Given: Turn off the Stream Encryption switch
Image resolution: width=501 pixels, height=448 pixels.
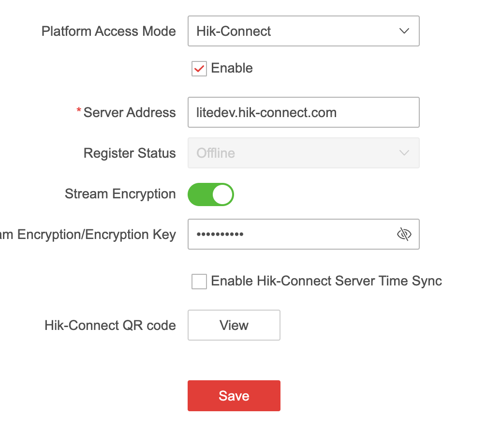Looking at the screenshot, I should (211, 194).
